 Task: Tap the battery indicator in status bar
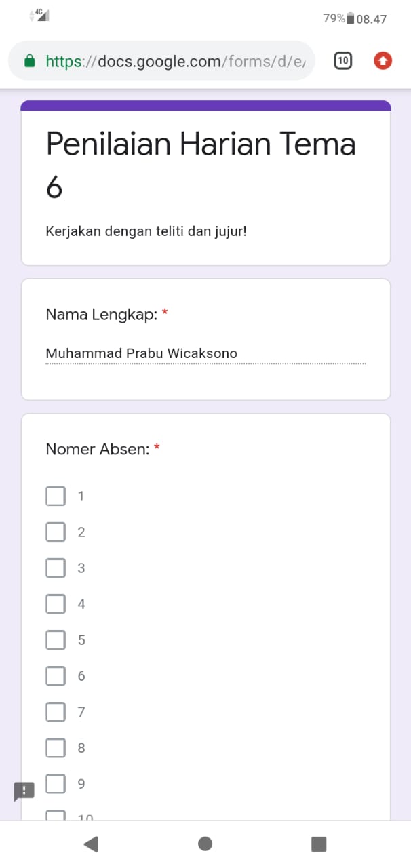tap(350, 18)
